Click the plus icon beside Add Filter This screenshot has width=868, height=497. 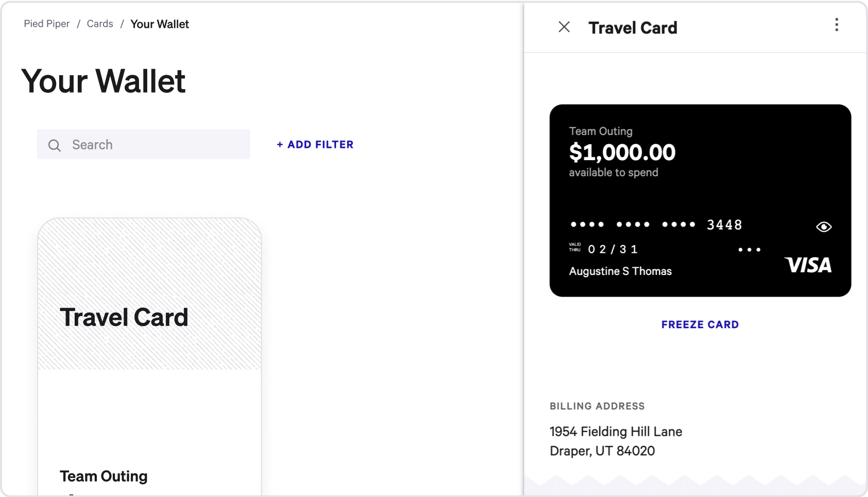(x=280, y=145)
